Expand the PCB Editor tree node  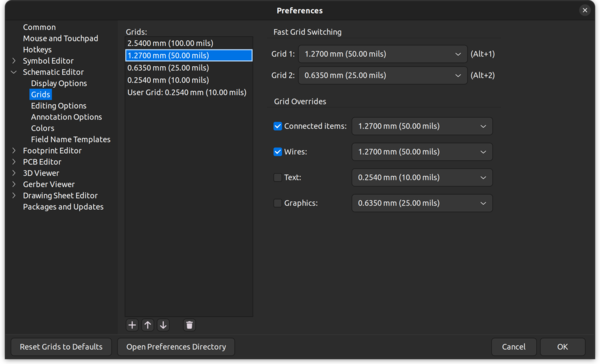pyautogui.click(x=14, y=162)
